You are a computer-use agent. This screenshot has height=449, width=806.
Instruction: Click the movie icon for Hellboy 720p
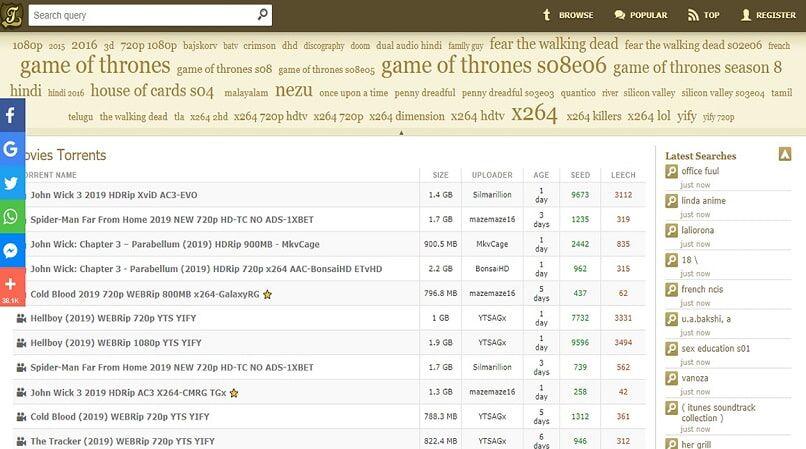[21, 318]
